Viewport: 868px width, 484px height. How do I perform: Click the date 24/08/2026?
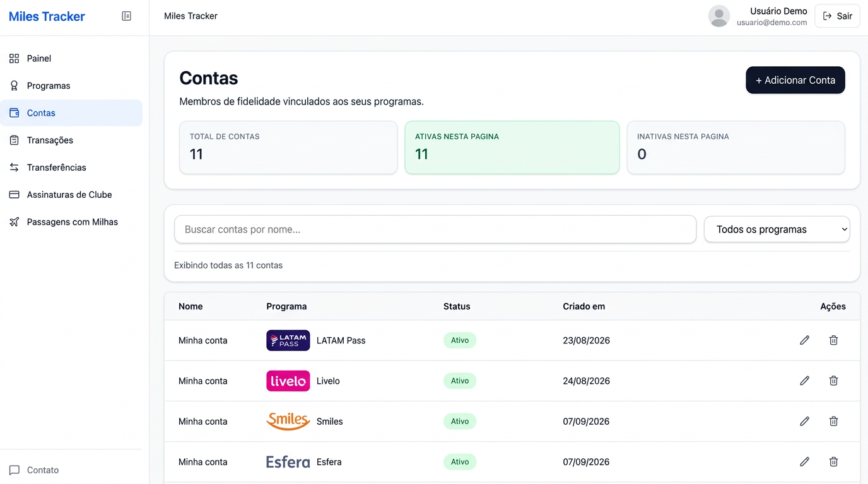point(586,381)
